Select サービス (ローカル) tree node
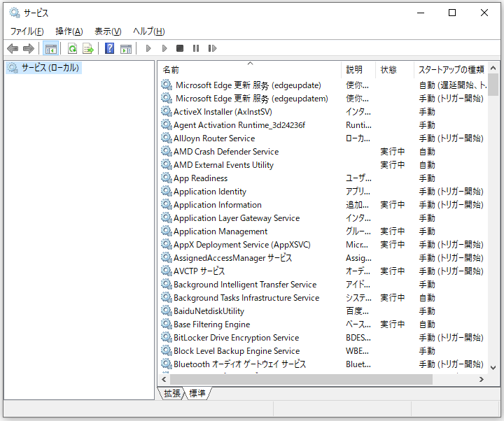This screenshot has height=421, width=504. click(43, 68)
